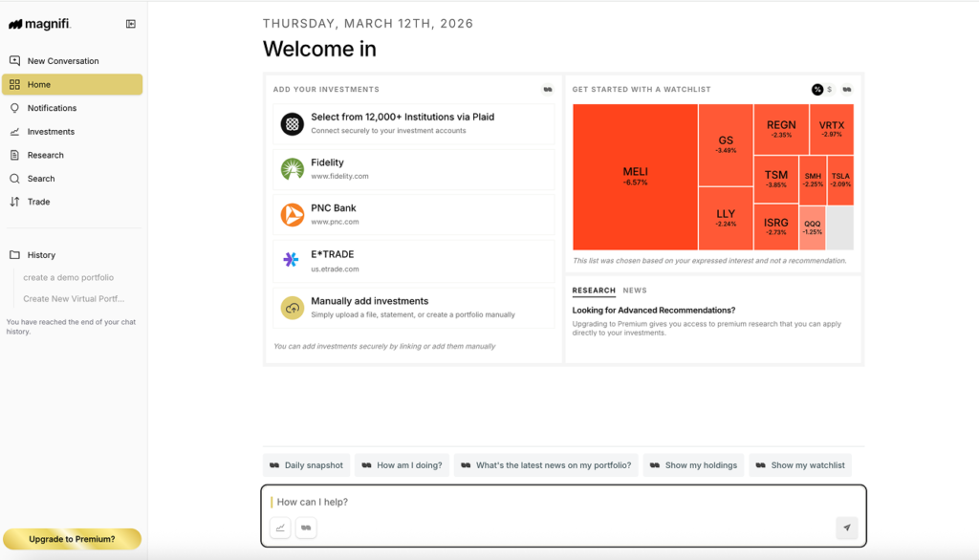Collapse the sidebar using the panel icon

point(131,24)
